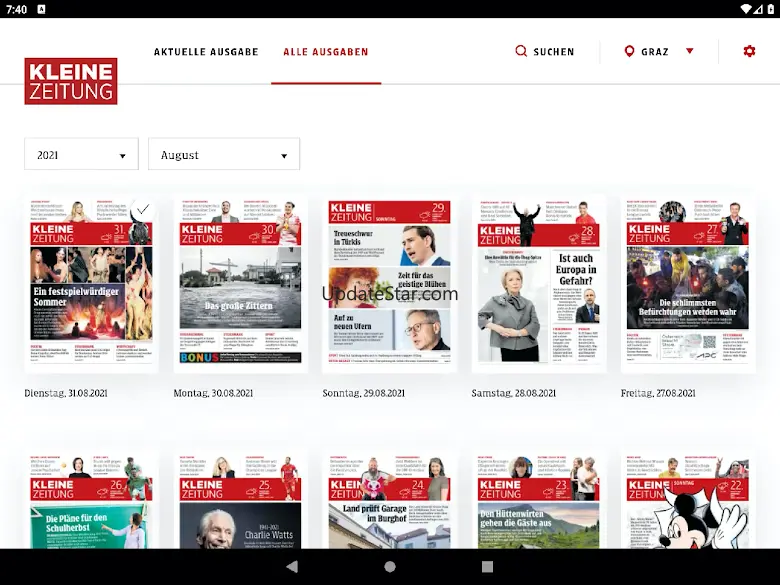Click the Suchen label
The height and width of the screenshot is (585, 780).
[x=554, y=52]
